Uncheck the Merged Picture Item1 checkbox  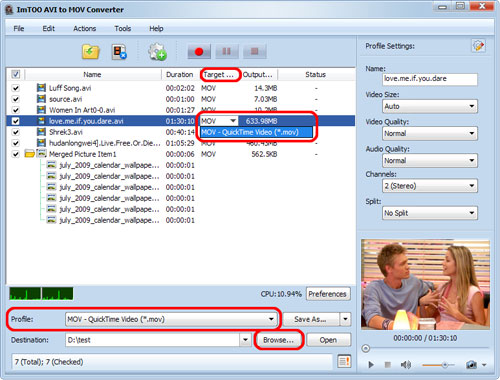pos(16,154)
